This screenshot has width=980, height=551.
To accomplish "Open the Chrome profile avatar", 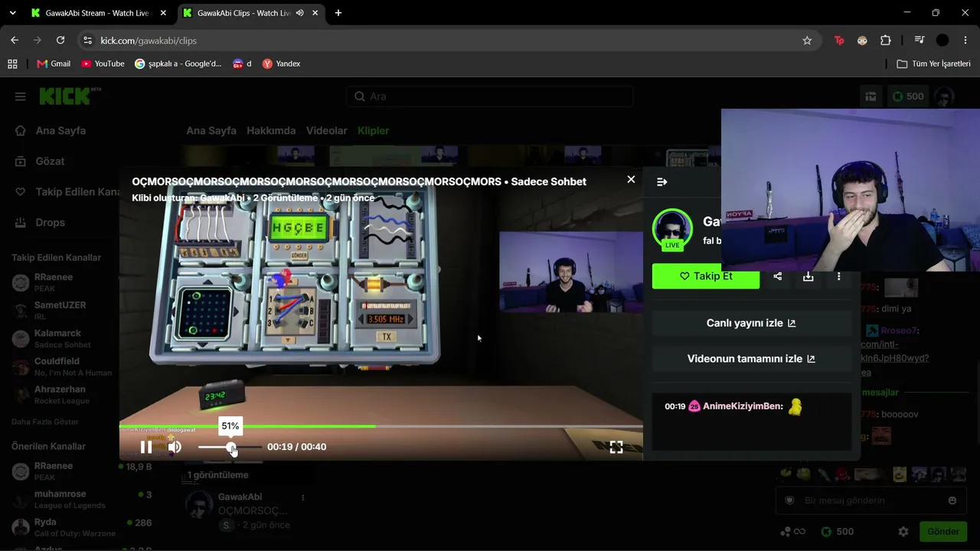I will 942,41.
